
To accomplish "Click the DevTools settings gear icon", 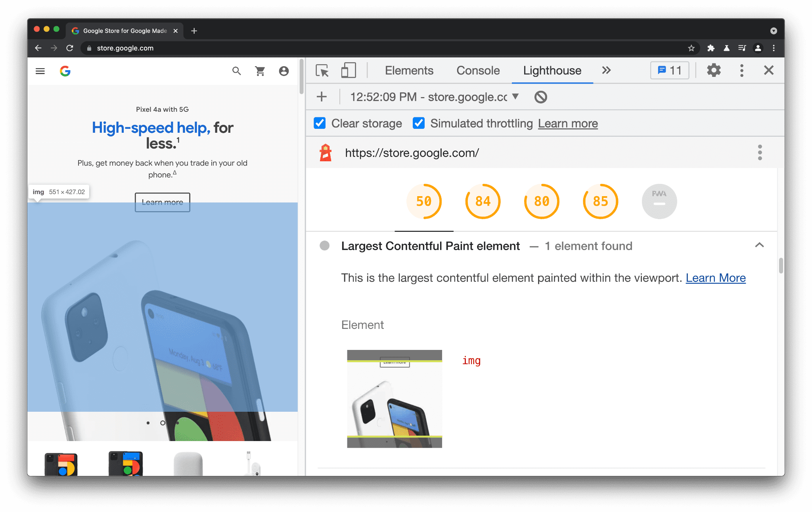I will click(714, 71).
